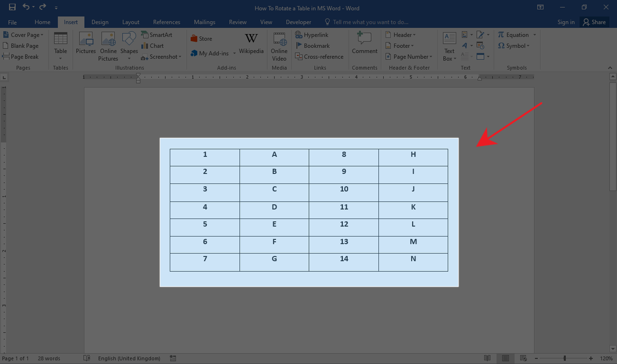617x364 pixels.
Task: Insert a Blank Page
Action: tap(21, 46)
